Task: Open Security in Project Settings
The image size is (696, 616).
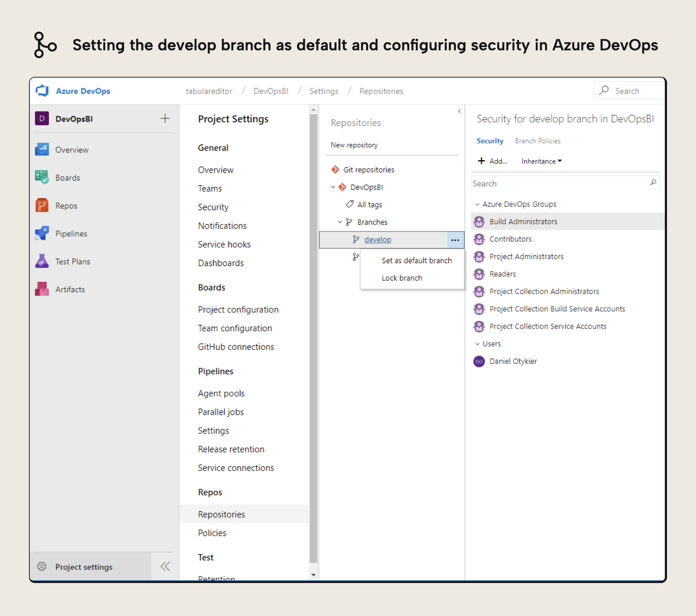Action: pyautogui.click(x=213, y=207)
